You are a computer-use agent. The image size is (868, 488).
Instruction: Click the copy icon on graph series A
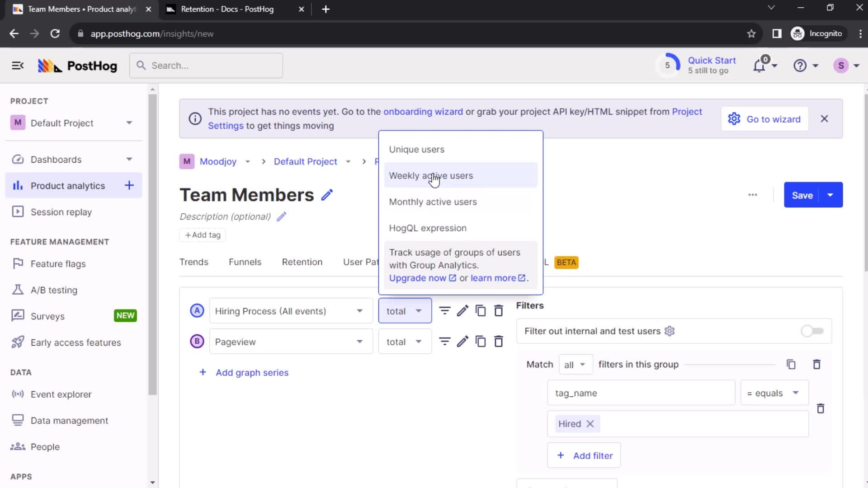click(481, 310)
